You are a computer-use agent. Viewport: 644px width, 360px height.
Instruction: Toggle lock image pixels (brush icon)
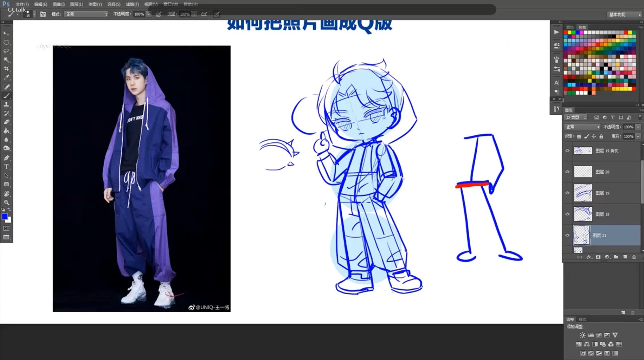tap(586, 136)
